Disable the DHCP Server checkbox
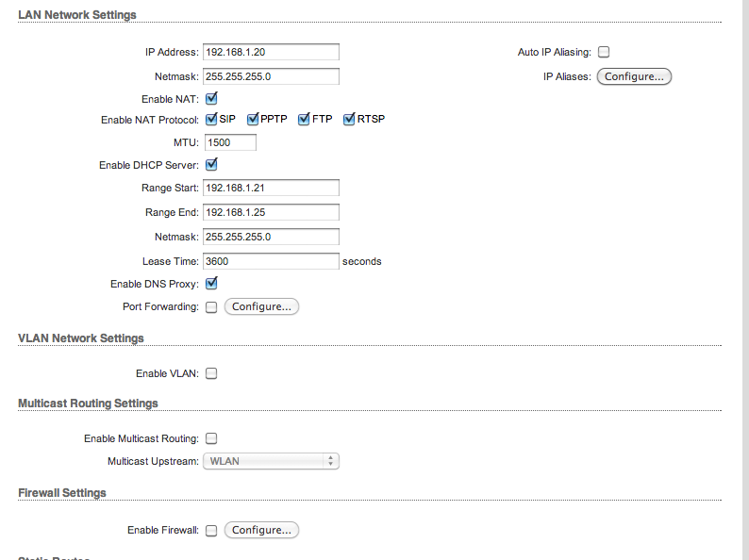This screenshot has width=749, height=560. tap(211, 165)
